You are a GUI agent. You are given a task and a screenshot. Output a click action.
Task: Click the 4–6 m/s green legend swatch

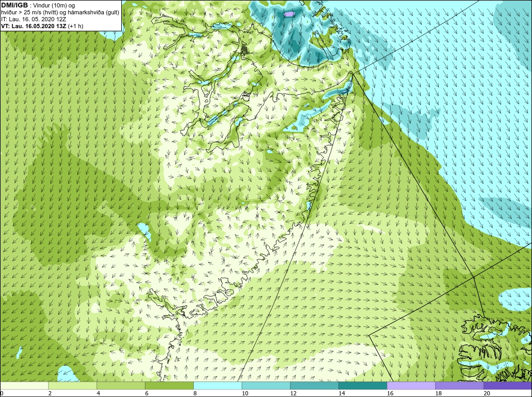pyautogui.click(x=121, y=386)
